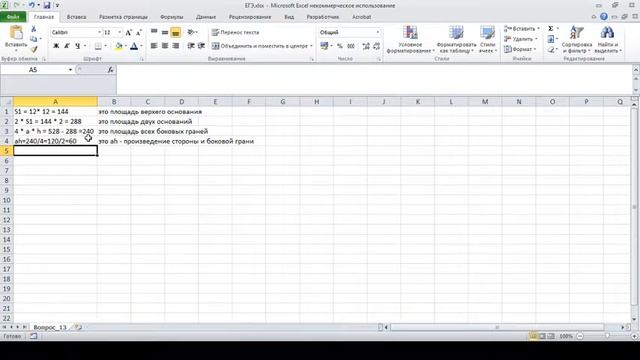Viewport: 640px width, 360px height.
Task: Select the Вопрос_13 sheet tab
Action: pos(50,327)
